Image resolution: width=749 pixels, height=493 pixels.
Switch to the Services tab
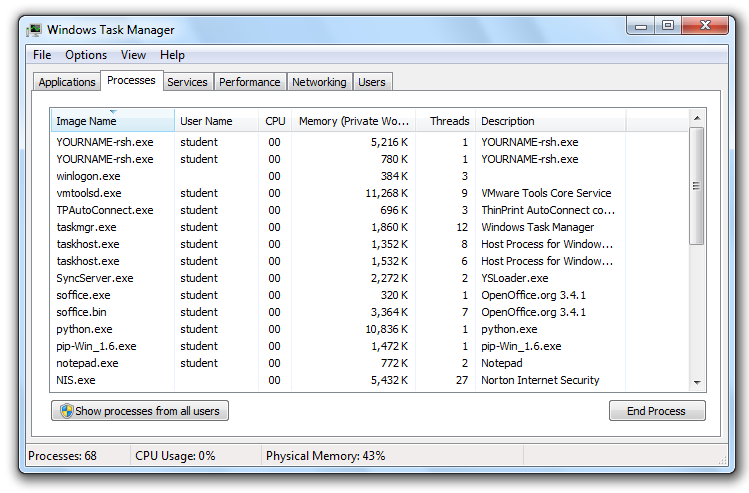[x=187, y=82]
